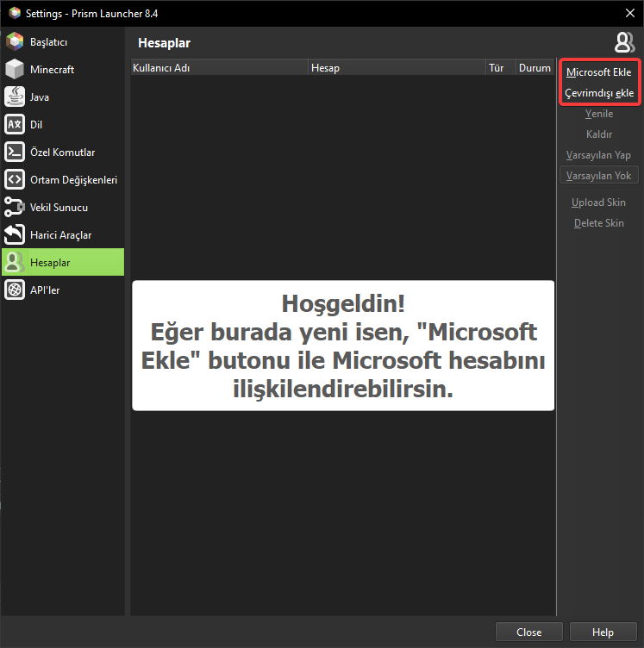
Task: Open the API'ler page label
Action: 45,290
